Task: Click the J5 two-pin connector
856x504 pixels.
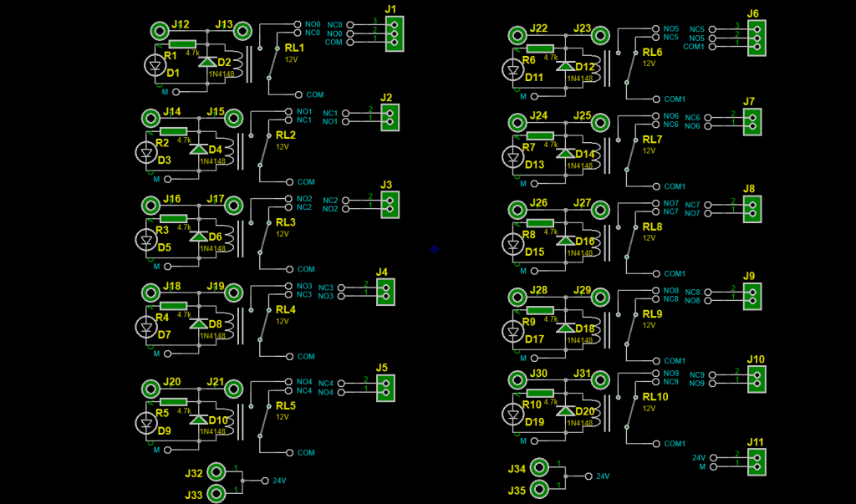Action: pyautogui.click(x=385, y=387)
